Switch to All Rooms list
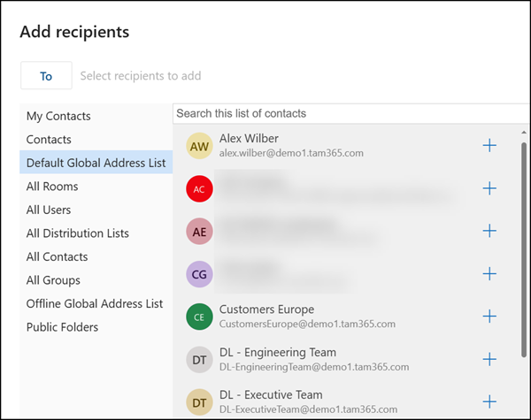The width and height of the screenshot is (531, 420). (x=52, y=187)
